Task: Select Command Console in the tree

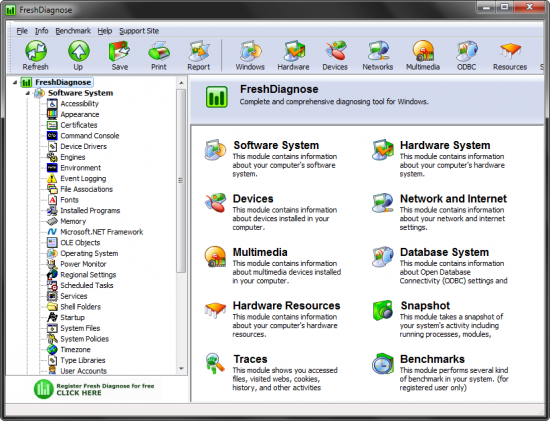Action: coord(90,135)
